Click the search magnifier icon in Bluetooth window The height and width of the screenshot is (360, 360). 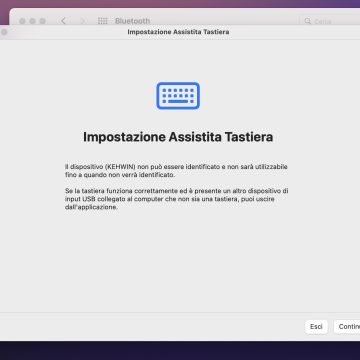click(308, 21)
